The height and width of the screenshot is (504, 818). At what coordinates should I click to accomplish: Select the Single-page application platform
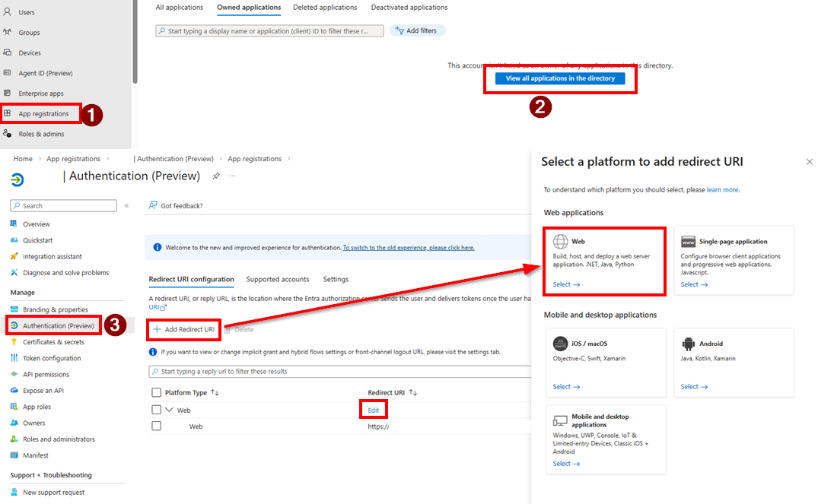pyautogui.click(x=734, y=261)
